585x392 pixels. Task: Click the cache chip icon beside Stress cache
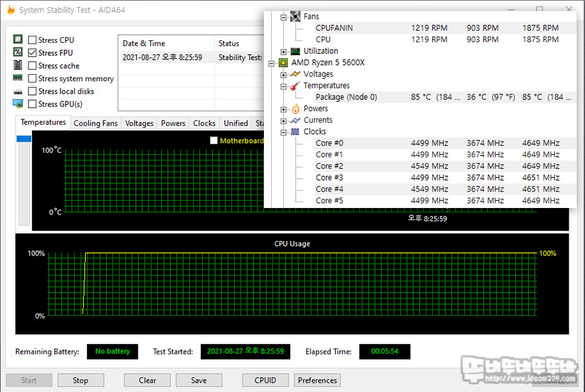point(18,65)
